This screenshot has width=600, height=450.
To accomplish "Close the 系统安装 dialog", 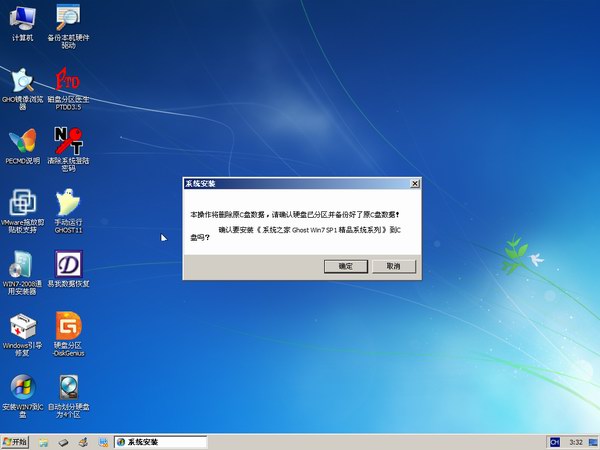I will 414,184.
